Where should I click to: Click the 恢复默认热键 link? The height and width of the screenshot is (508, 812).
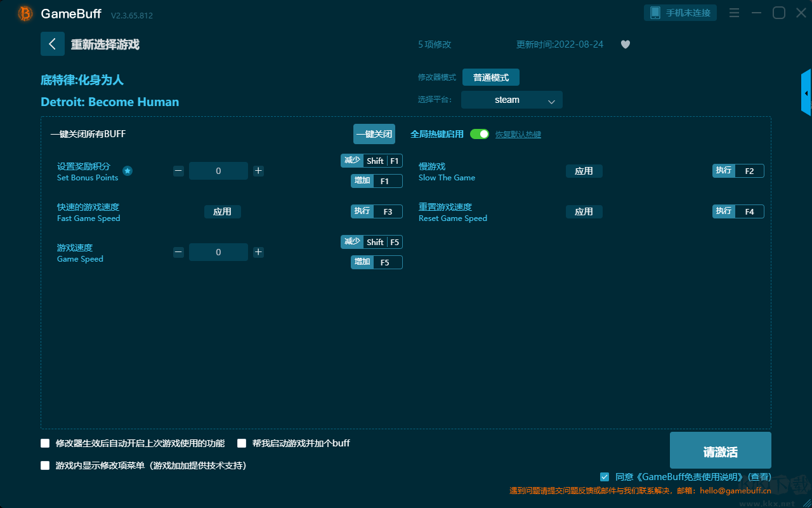(x=518, y=135)
